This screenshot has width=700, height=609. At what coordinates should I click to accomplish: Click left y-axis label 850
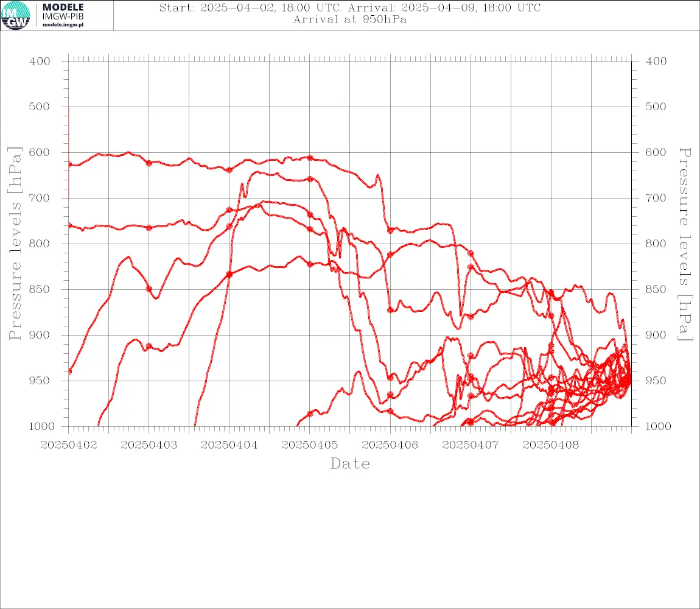(x=40, y=289)
